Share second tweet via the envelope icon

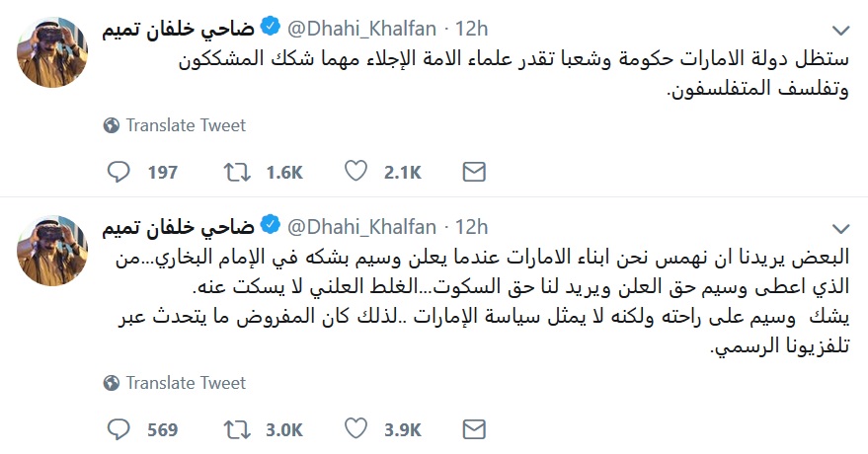[474, 429]
